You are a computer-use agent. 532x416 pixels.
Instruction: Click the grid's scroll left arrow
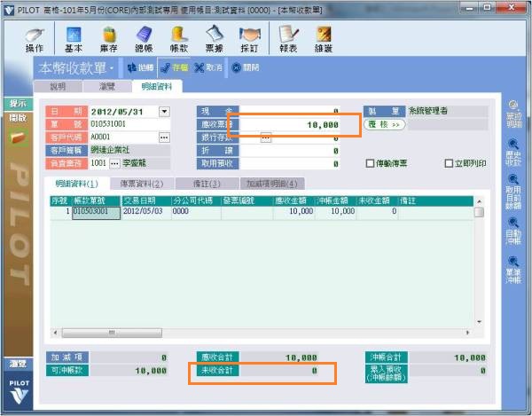pyautogui.click(x=55, y=333)
